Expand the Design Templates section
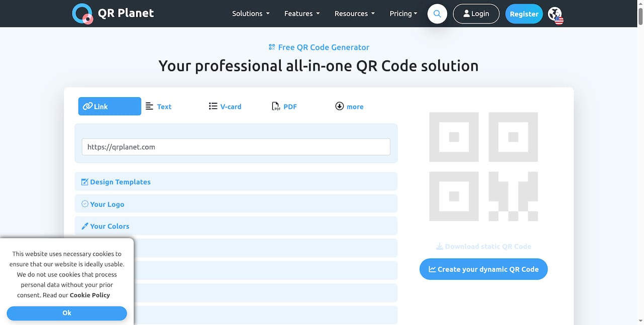Screen dimensions: 644x325 tap(236, 181)
